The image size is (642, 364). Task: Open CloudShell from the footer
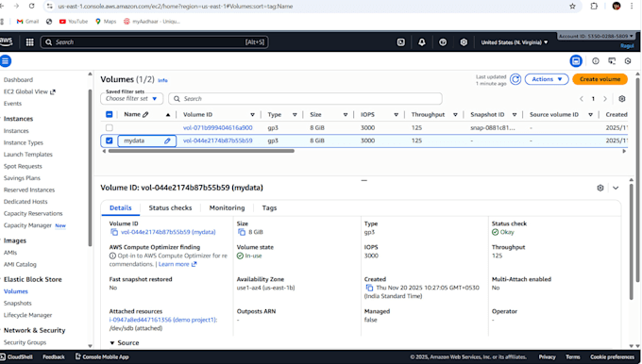[17, 357]
